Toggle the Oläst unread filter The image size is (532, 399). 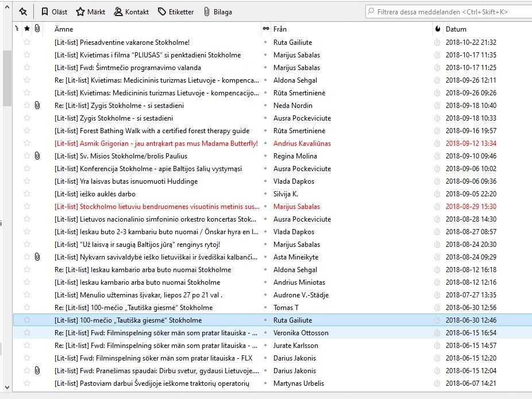tap(54, 11)
